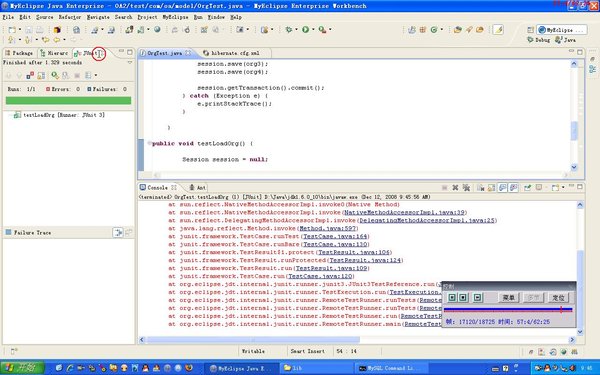Image resolution: width=600 pixels, height=375 pixels.
Task: Click the Rerun Failed Tests First icon
Action: click(x=66, y=75)
